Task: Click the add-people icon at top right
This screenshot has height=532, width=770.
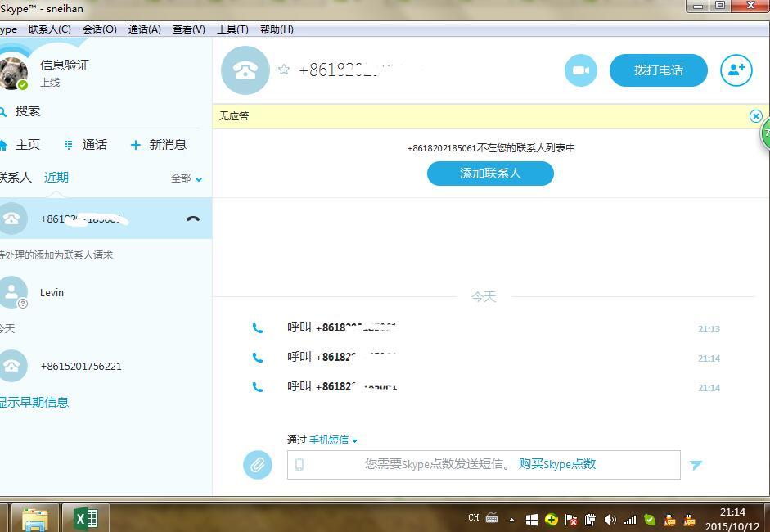Action: pyautogui.click(x=736, y=70)
